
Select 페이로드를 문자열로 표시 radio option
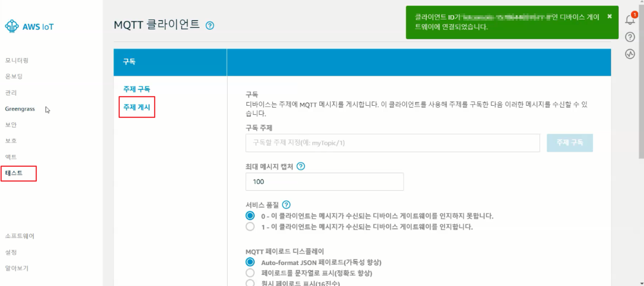coord(250,273)
